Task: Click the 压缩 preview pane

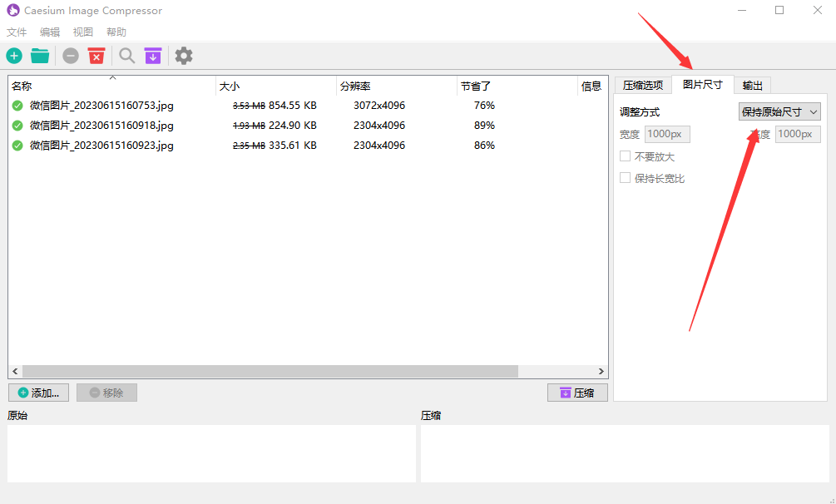Action: (x=625, y=453)
